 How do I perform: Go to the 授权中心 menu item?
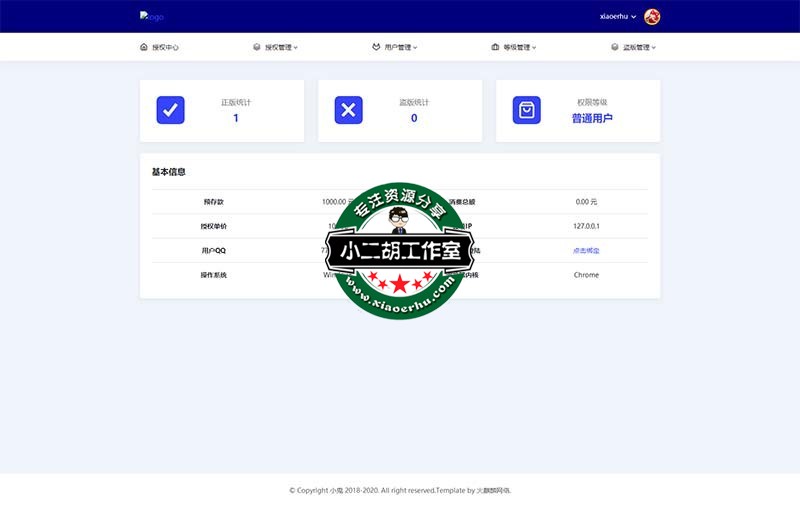(165, 47)
